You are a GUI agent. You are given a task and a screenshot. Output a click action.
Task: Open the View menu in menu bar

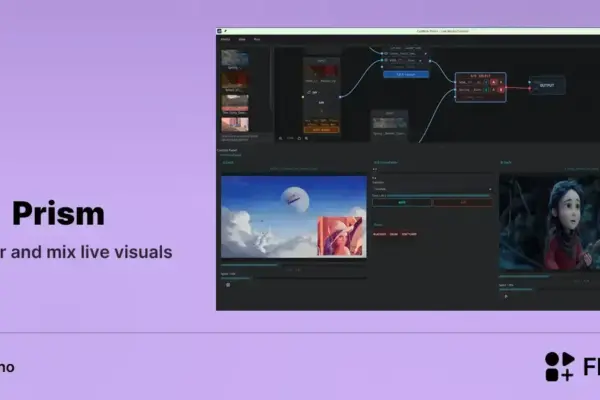tap(242, 39)
